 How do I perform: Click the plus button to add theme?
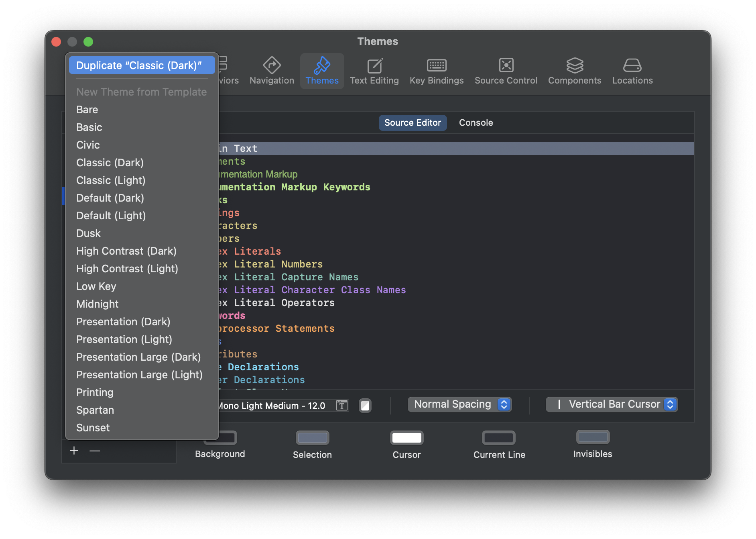tap(74, 451)
